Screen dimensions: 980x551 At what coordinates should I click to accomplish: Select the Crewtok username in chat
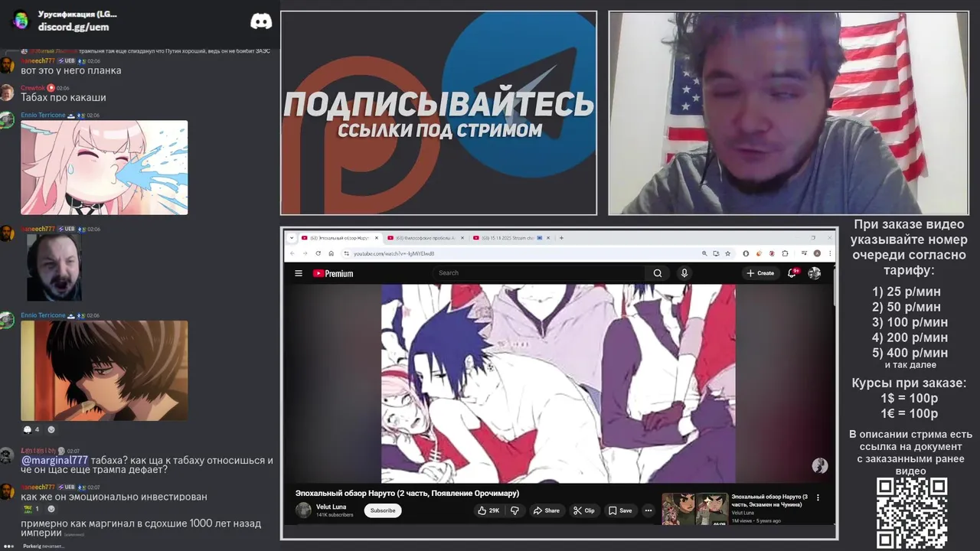click(x=33, y=88)
